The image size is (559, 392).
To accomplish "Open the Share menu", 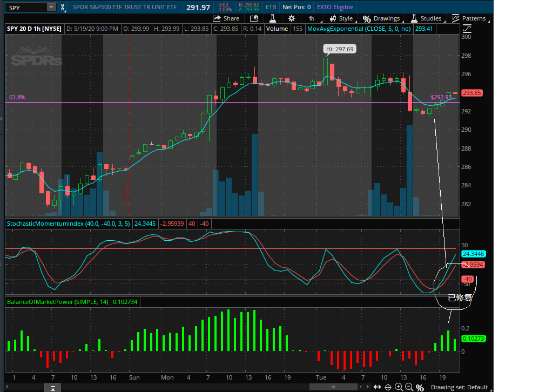I will [x=226, y=18].
